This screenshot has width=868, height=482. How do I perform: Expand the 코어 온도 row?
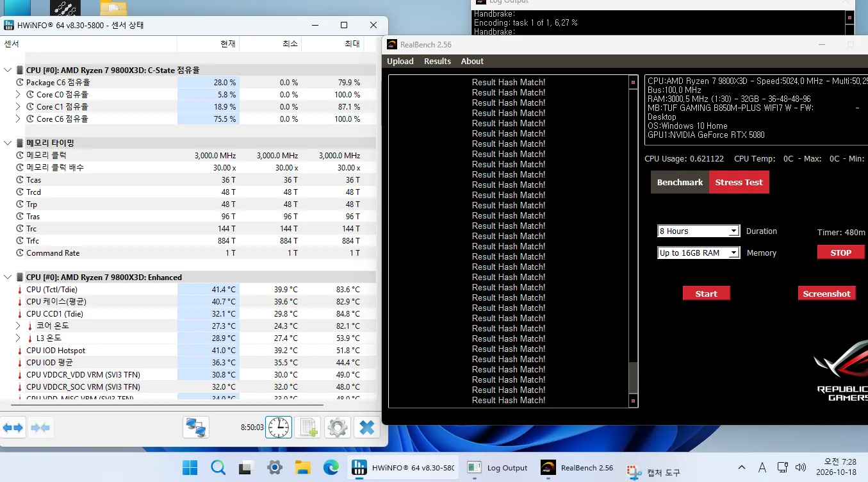coord(18,326)
